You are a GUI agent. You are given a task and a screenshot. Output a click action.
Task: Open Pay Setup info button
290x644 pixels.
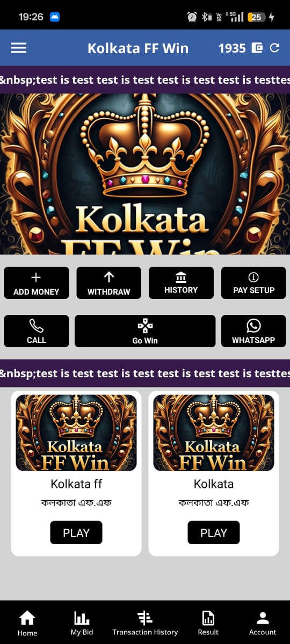[253, 283]
